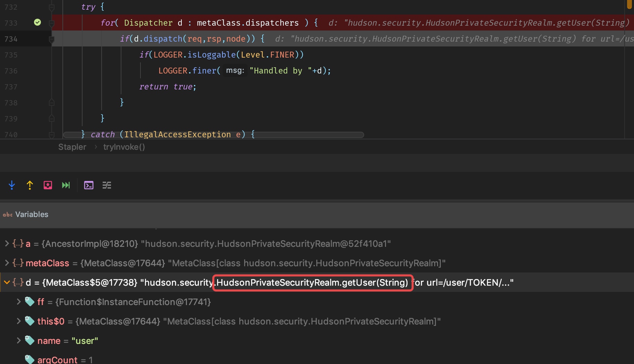Image resolution: width=634 pixels, height=364 pixels.
Task: Click the Stapler breadcrumb
Action: 72,147
